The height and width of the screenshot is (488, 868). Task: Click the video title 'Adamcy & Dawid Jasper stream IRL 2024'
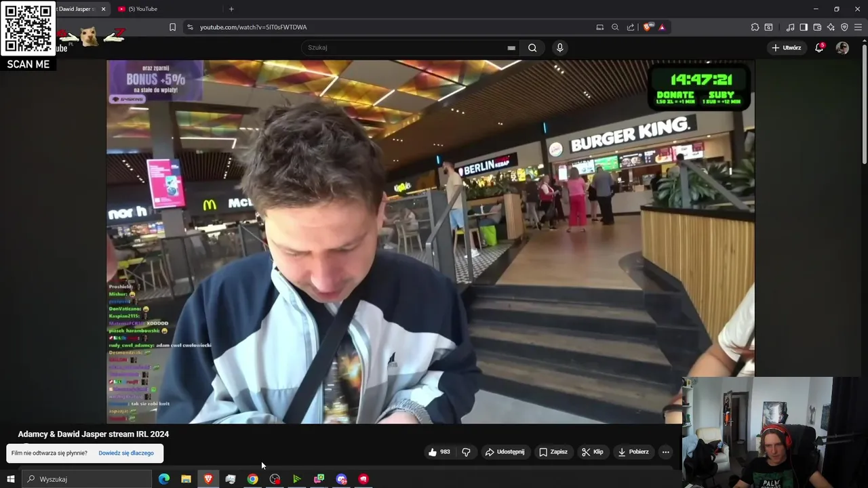(94, 434)
